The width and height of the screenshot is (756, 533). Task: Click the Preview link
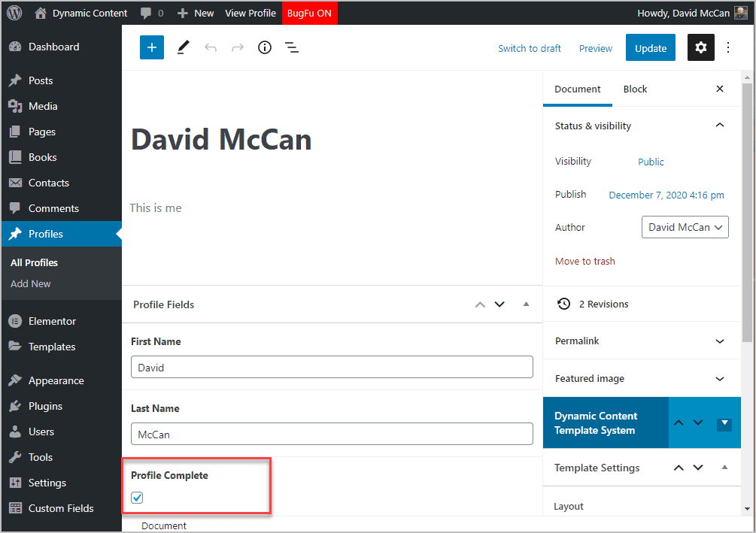click(x=596, y=48)
